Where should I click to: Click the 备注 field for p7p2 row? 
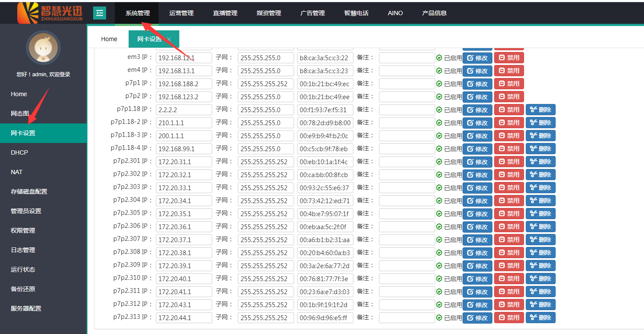coord(407,97)
